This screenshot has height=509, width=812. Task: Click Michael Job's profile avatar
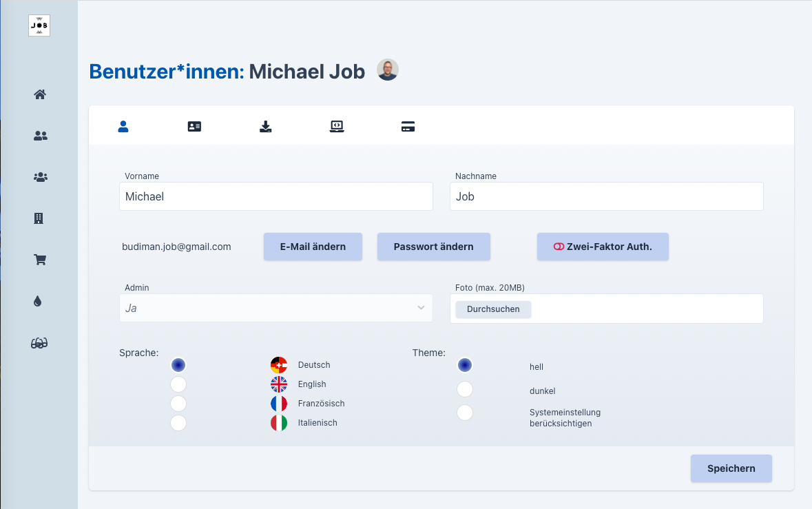click(387, 70)
